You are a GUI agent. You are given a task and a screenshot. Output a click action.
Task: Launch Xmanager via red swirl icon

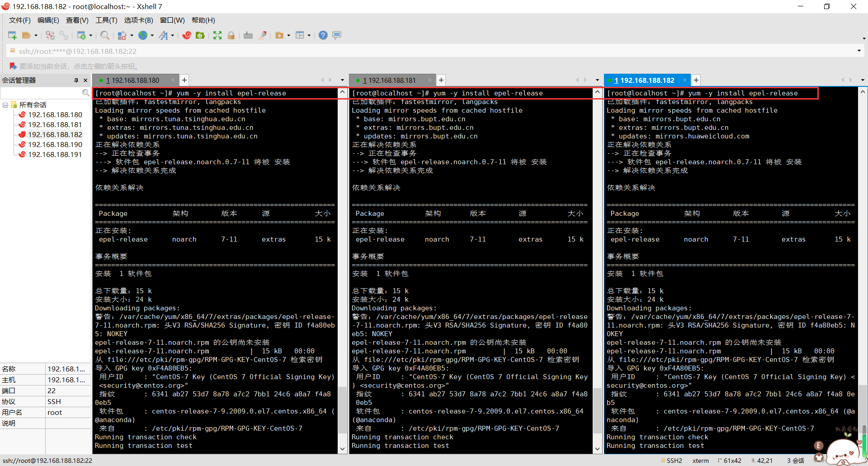pyautogui.click(x=187, y=35)
